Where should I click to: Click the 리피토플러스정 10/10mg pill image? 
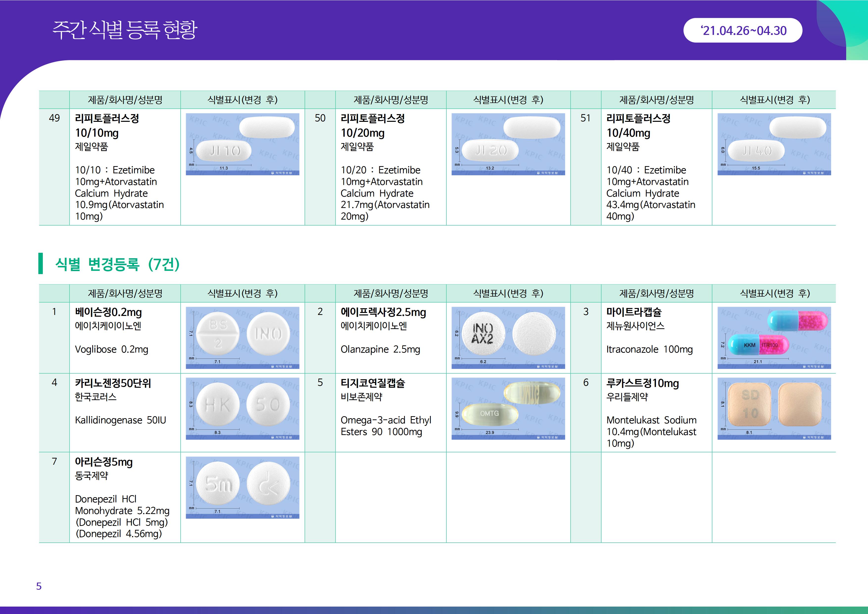(x=242, y=144)
